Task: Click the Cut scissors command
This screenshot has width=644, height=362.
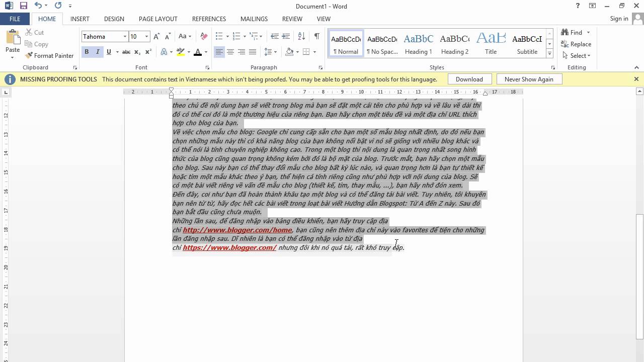Action: (x=34, y=32)
